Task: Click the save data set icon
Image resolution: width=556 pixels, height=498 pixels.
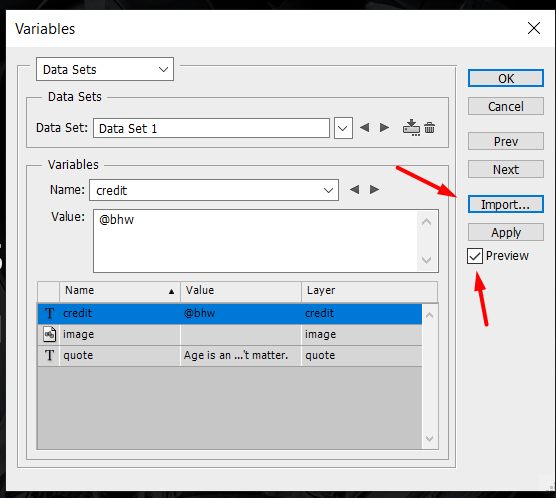Action: pyautogui.click(x=411, y=128)
